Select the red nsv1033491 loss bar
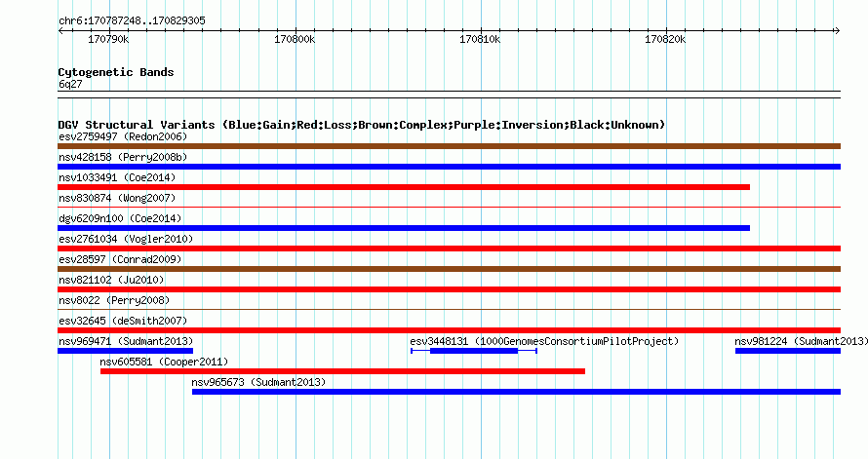Viewport: 868px width, 459px height. point(404,187)
